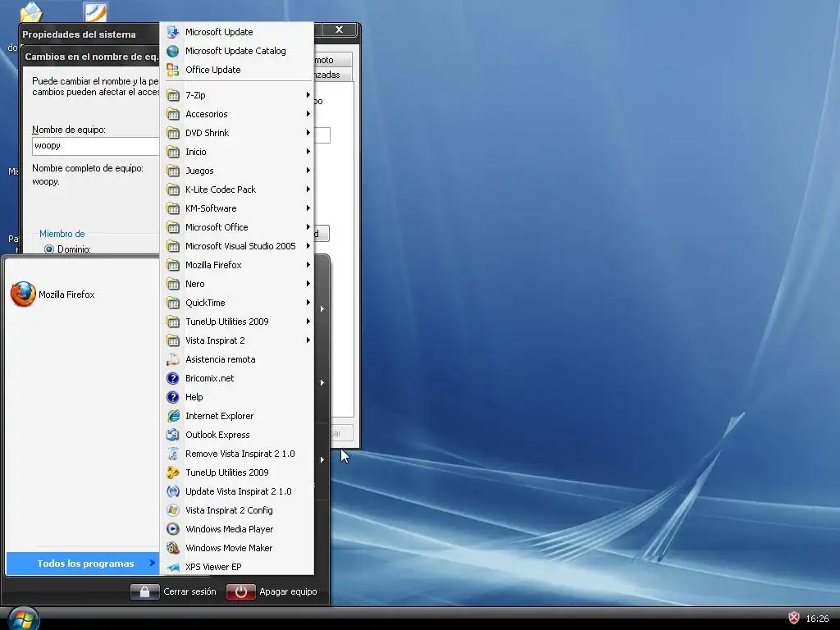Click the Juegos folder icon
Viewport: 840px width, 630px height.
coord(172,171)
